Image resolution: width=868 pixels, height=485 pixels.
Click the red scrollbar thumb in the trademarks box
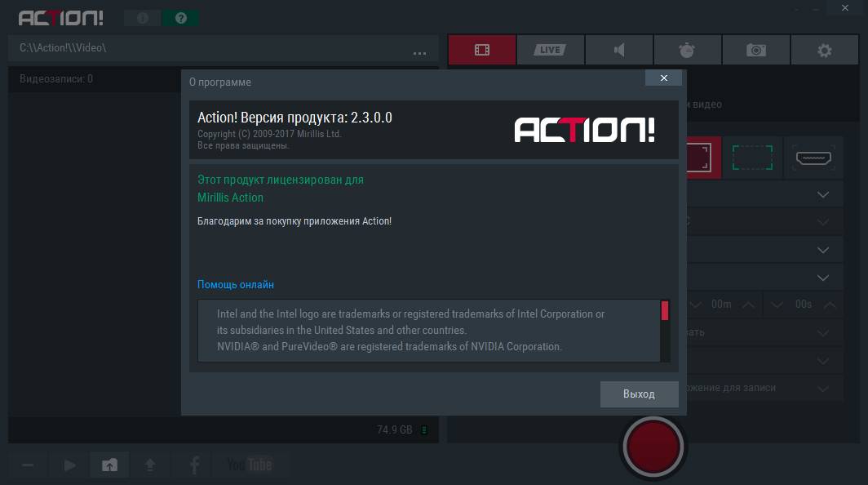(x=665, y=310)
